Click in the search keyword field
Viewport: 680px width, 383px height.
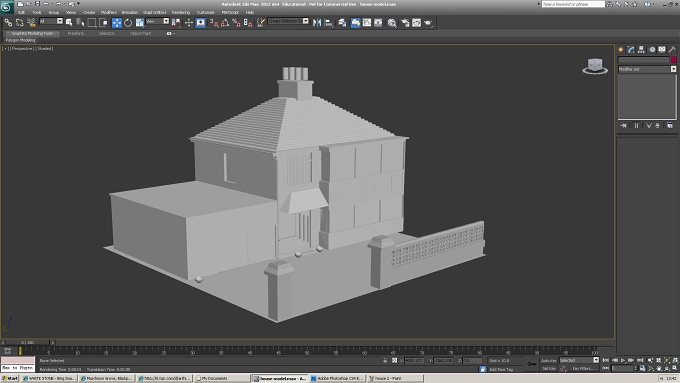coord(573,4)
